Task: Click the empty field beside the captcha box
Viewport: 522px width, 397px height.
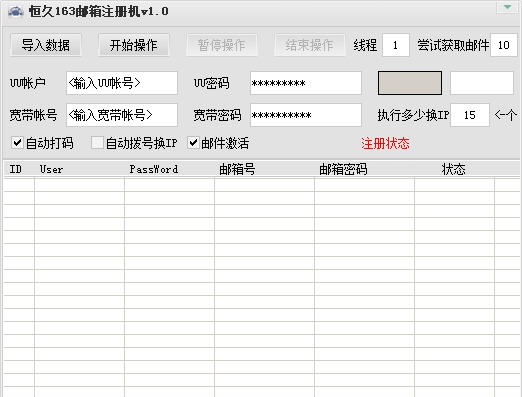Action: (x=482, y=83)
